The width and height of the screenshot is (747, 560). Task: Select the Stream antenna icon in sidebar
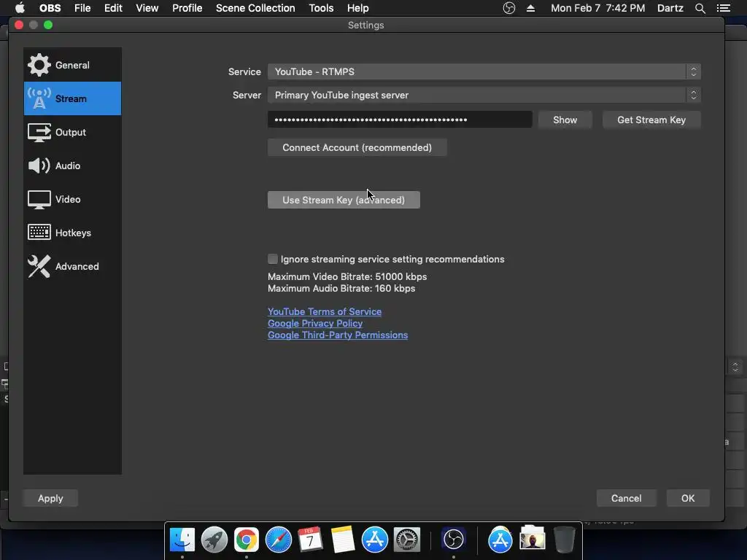click(x=39, y=98)
